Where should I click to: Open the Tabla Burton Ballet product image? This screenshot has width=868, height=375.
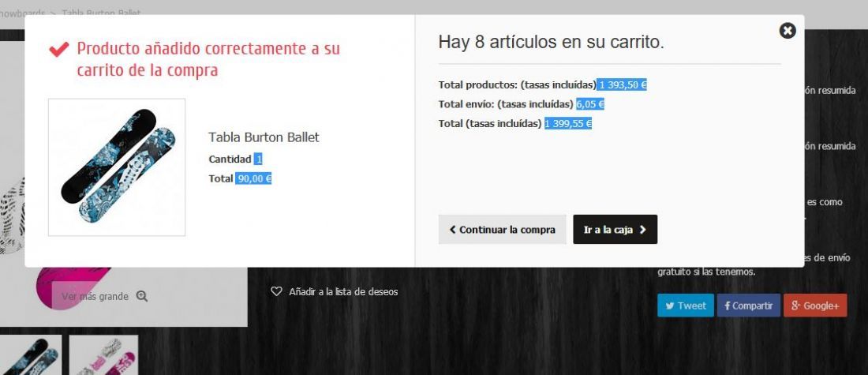point(117,167)
